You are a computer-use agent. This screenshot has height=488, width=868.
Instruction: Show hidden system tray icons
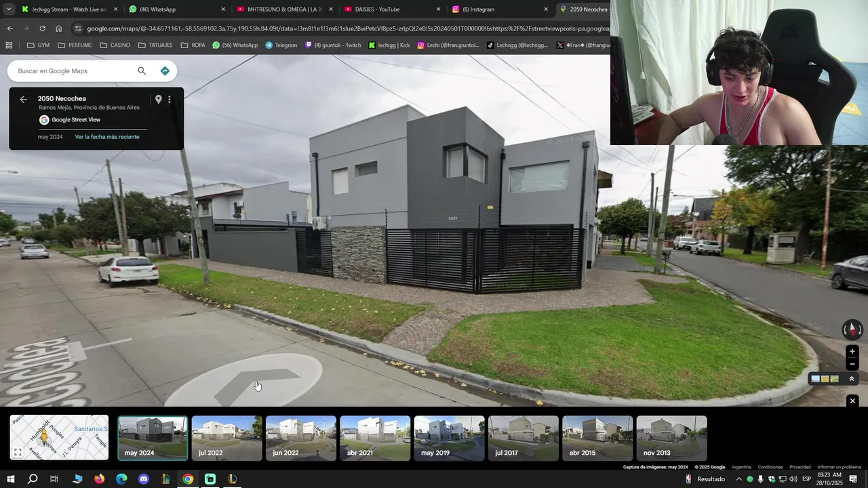739,479
